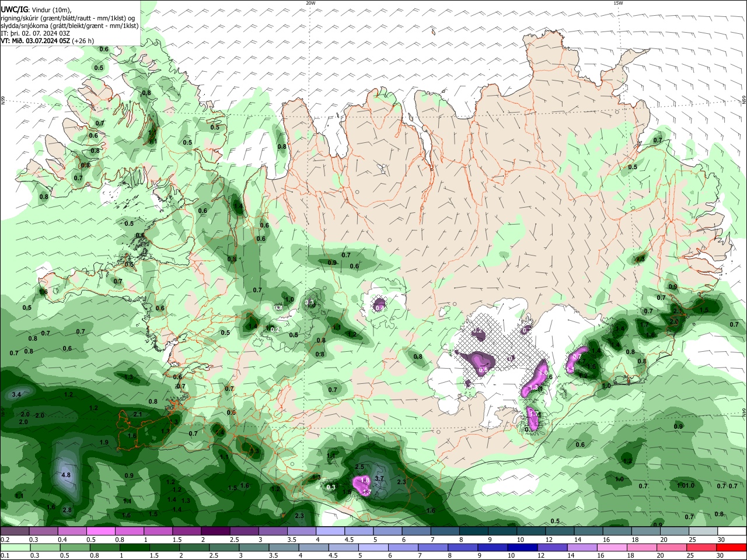
Task: Click the bright red swatch in the lower legend row
Action: [x=731, y=548]
